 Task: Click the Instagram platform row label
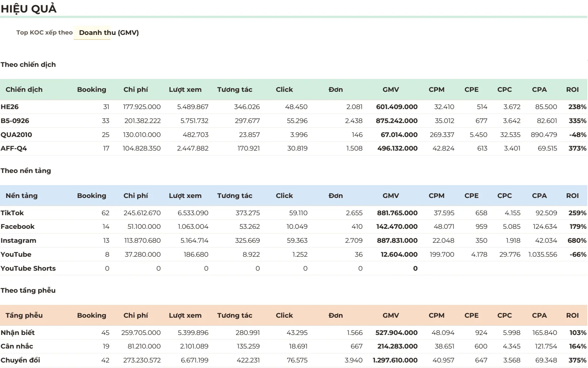18,241
